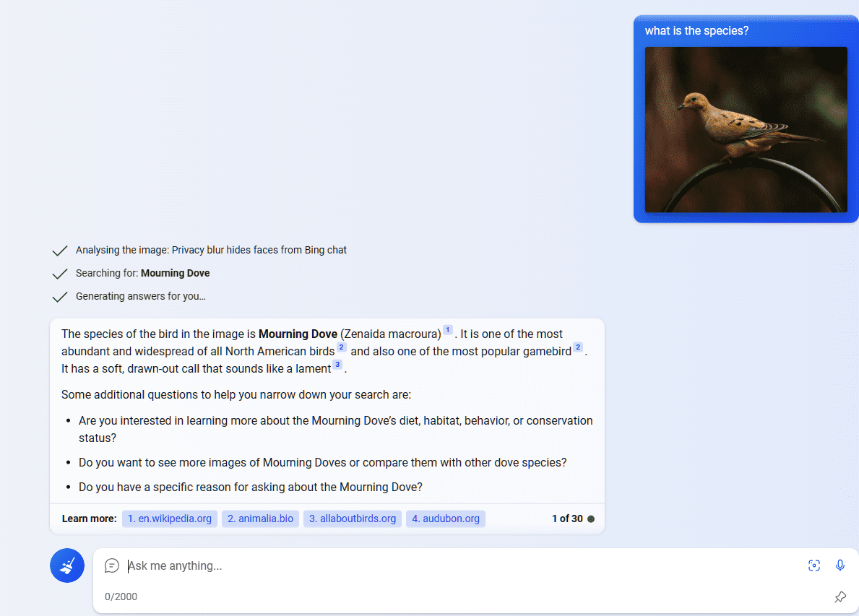This screenshot has width=859, height=616.
Task: Click the dark status dot beside 1 of 30
Action: 590,519
